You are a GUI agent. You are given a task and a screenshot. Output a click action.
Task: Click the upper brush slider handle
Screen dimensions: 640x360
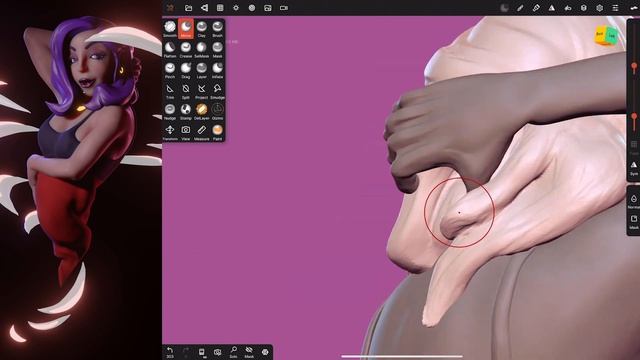point(634,66)
